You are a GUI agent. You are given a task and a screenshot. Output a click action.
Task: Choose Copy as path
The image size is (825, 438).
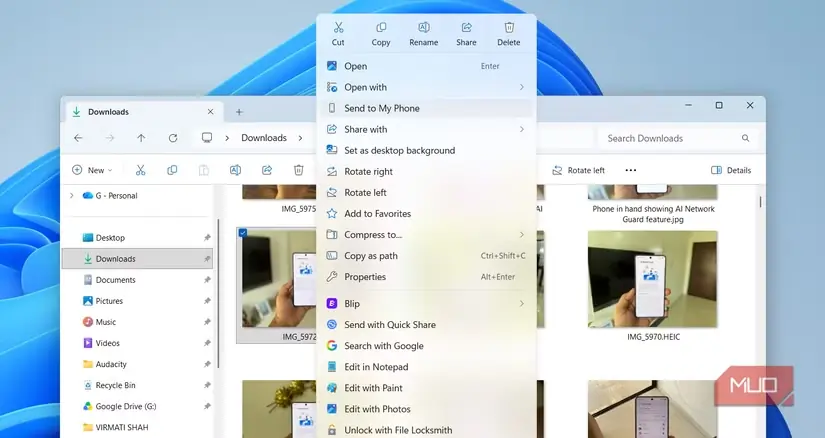point(426,255)
